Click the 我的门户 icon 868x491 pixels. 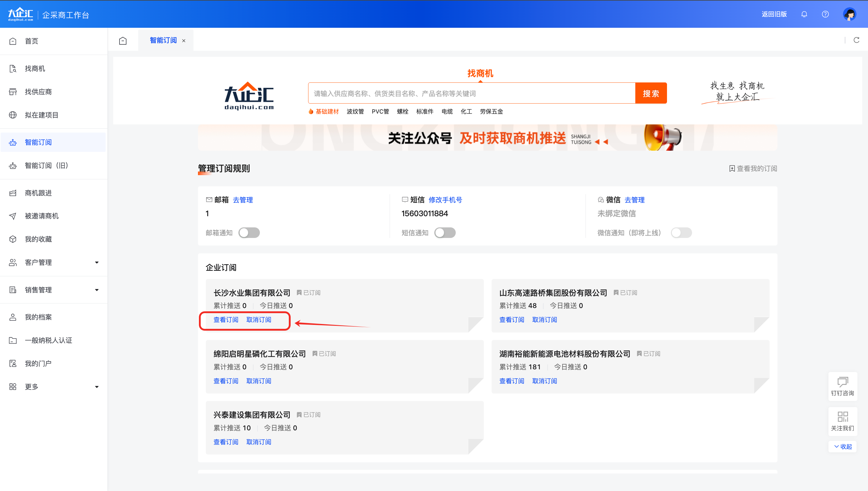point(13,364)
